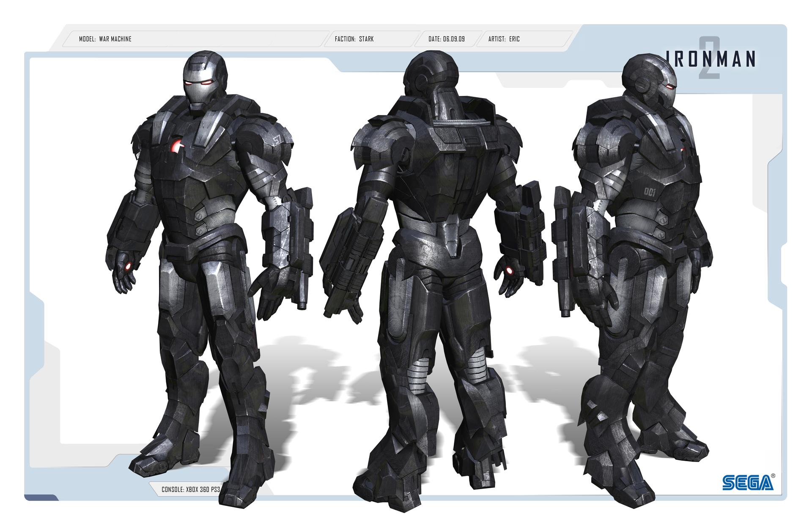
Task: Click the glowing palm repulsor on back view
Action: [510, 271]
